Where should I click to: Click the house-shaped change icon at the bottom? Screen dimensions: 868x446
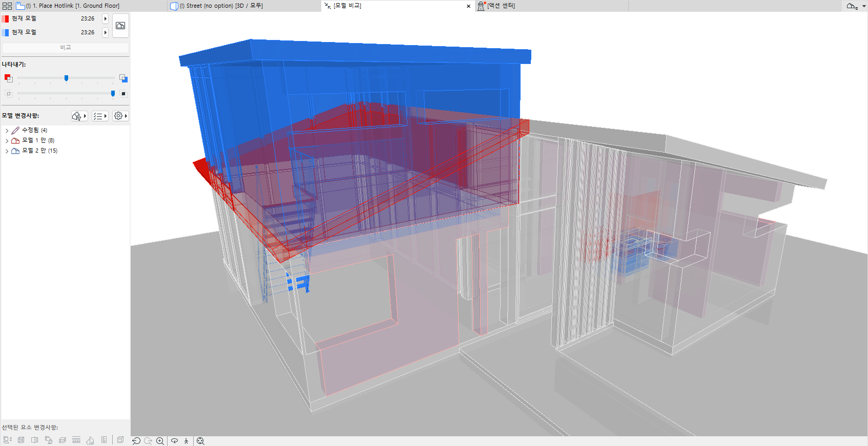(x=90, y=440)
